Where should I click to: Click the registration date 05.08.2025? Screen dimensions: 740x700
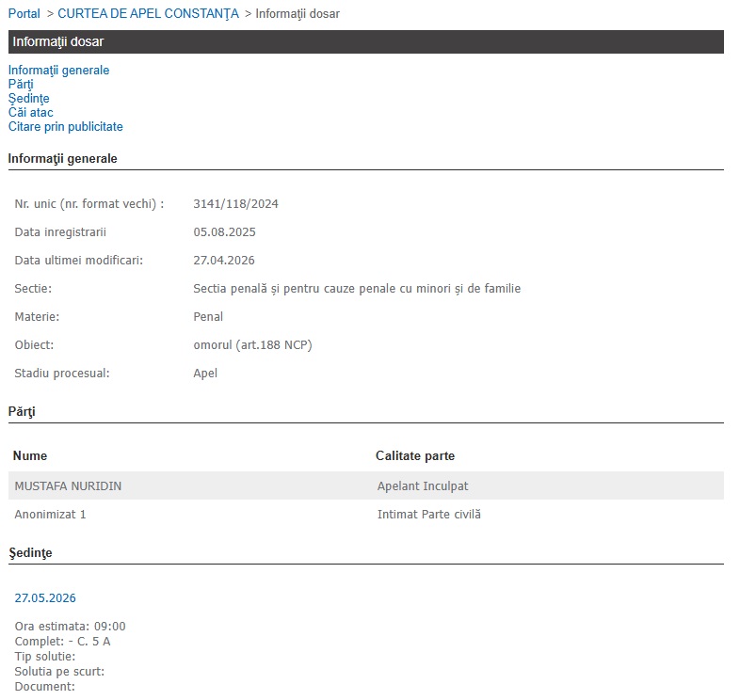coord(224,232)
